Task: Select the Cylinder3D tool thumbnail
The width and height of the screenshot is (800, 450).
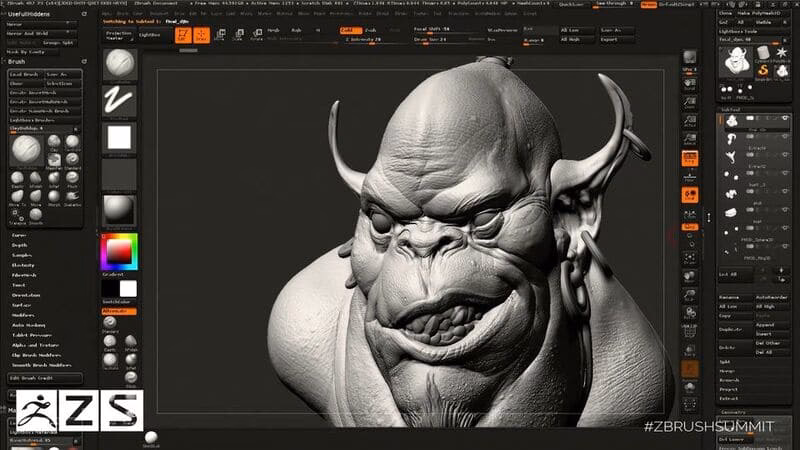Action: coord(763,53)
